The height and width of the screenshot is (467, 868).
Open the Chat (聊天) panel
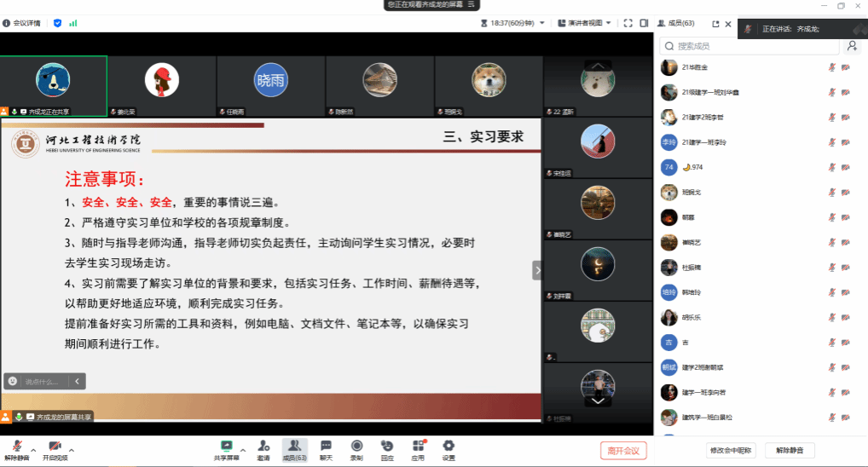tap(326, 447)
